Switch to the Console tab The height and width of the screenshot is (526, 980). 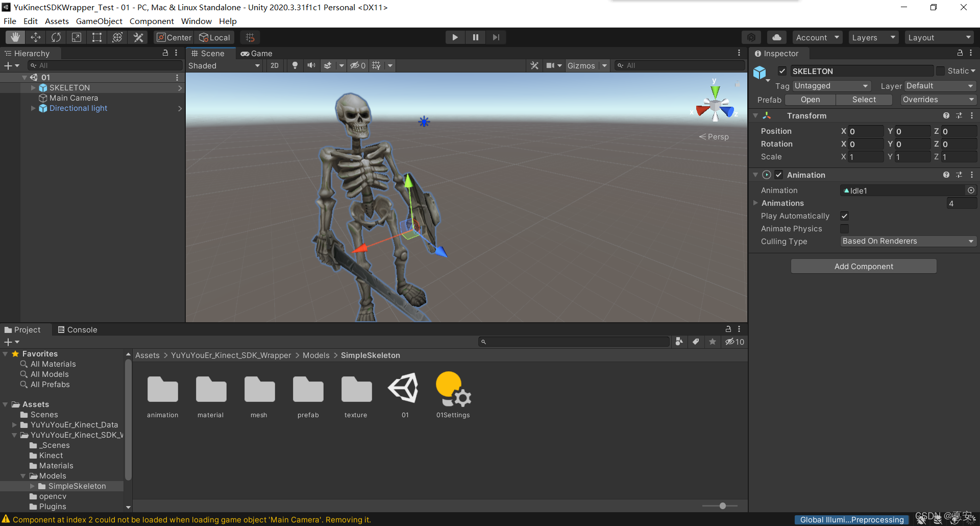(78, 330)
